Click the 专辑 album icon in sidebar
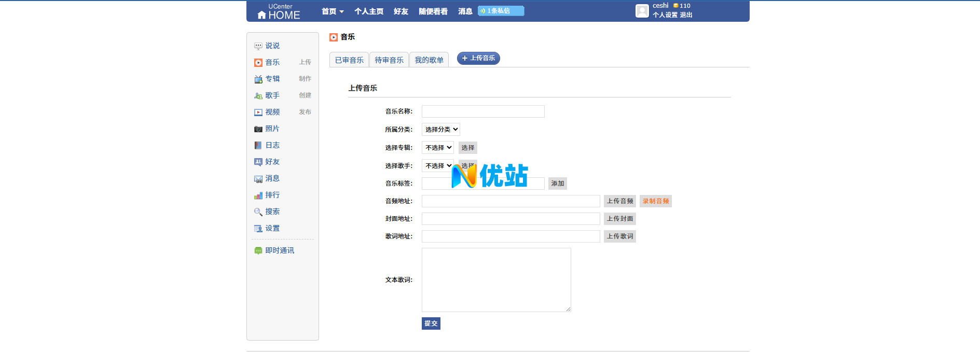The height and width of the screenshot is (352, 980). (x=258, y=79)
